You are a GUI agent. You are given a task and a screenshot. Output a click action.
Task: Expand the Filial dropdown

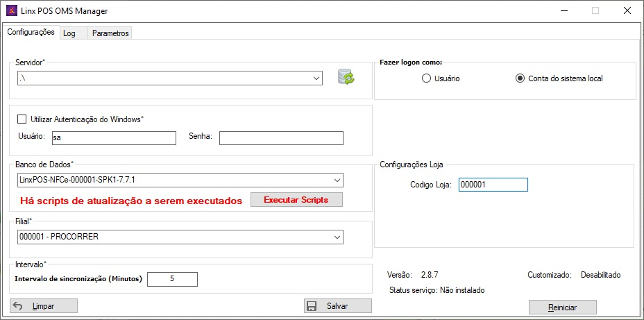pos(337,237)
